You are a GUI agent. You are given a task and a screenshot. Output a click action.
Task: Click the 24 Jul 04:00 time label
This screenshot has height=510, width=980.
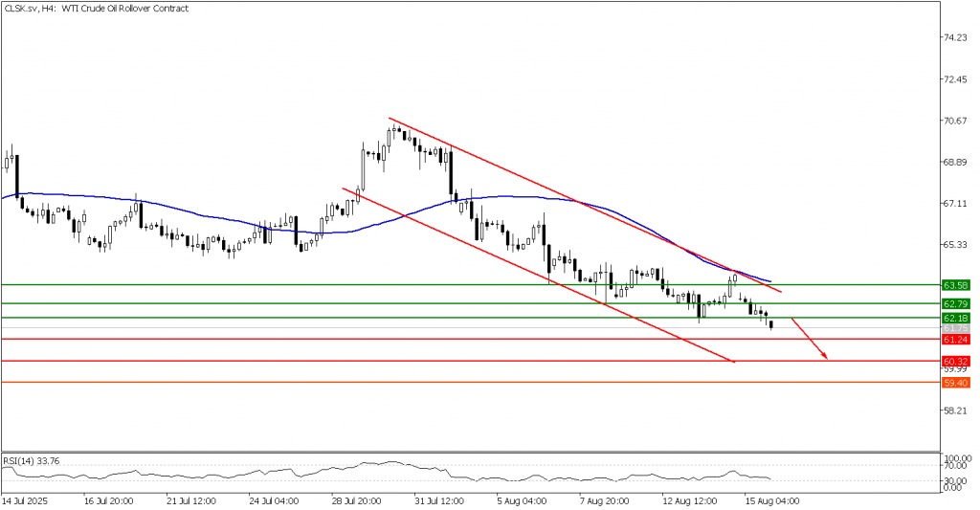coord(273,501)
